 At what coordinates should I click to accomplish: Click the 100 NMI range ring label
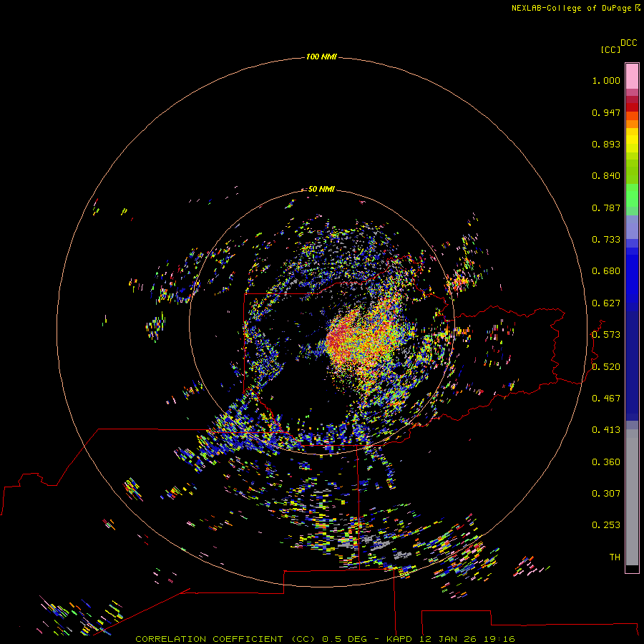pos(321,57)
